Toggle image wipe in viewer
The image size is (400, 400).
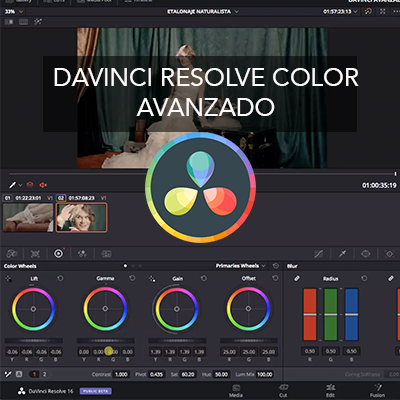[x=9, y=22]
